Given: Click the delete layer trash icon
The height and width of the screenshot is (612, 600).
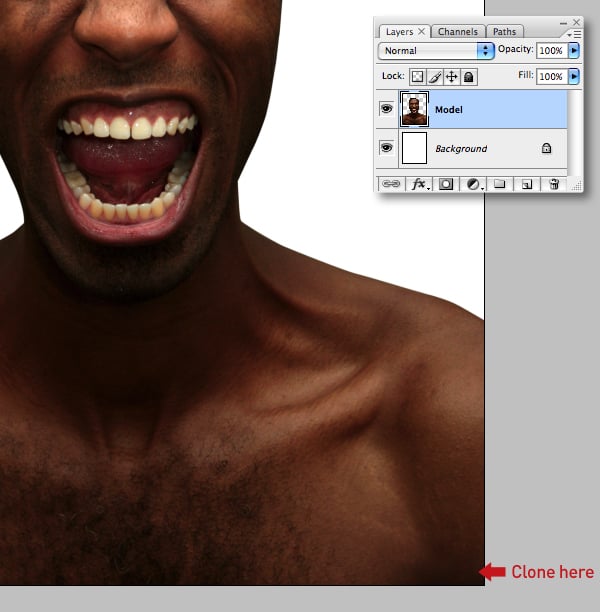Looking at the screenshot, I should coord(553,184).
